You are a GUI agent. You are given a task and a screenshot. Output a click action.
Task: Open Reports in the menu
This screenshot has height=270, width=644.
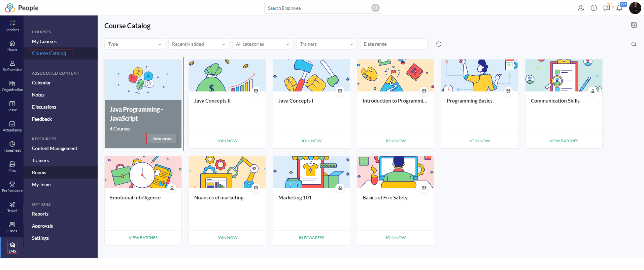40,214
